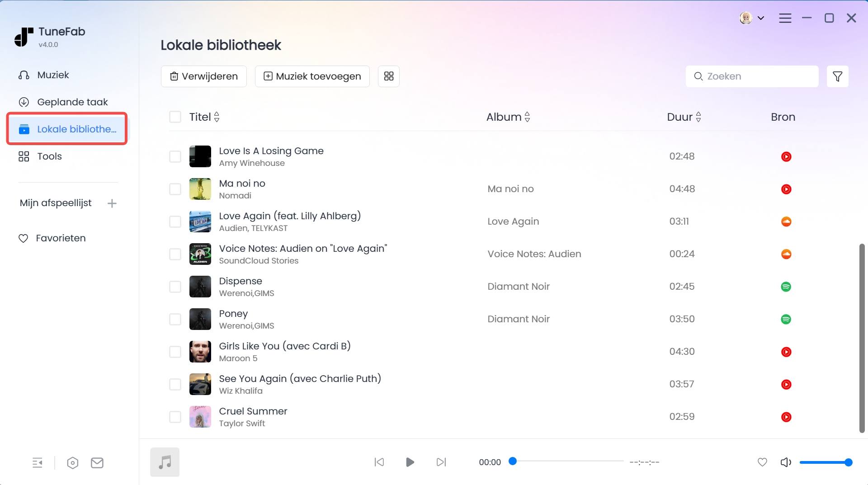
Task: Open Geplande taak in sidebar
Action: pos(72,102)
